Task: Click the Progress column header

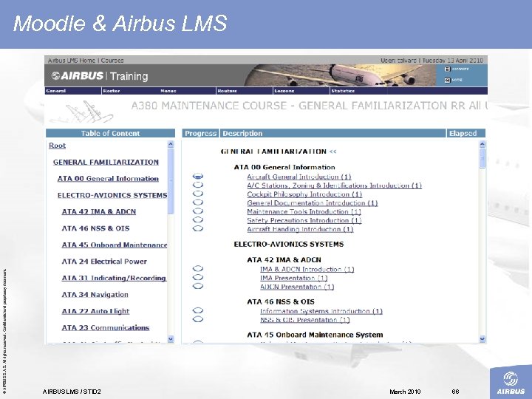Action: (200, 133)
